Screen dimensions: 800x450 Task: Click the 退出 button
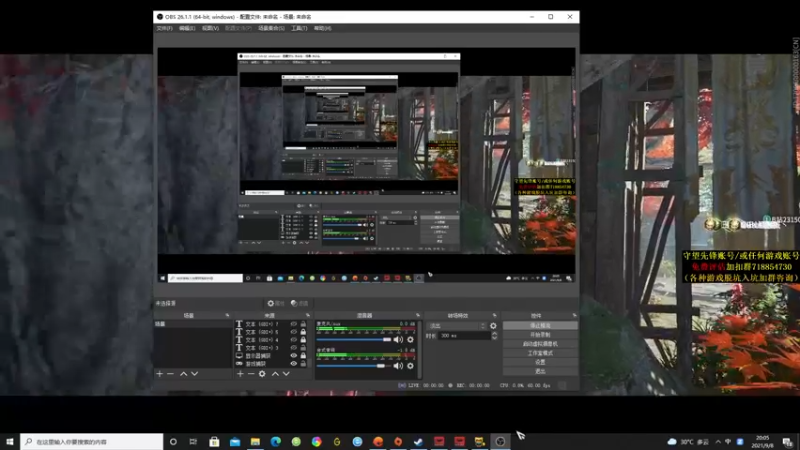tap(540, 371)
